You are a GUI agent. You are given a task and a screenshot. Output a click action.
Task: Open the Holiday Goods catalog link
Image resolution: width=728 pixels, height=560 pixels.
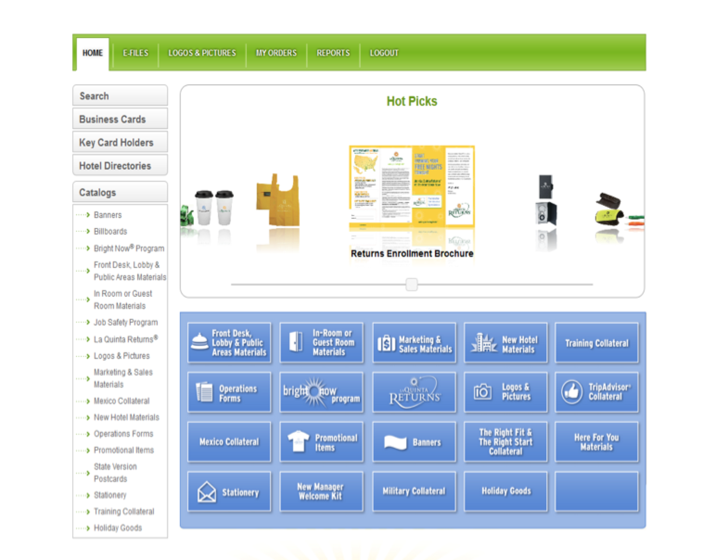118,528
